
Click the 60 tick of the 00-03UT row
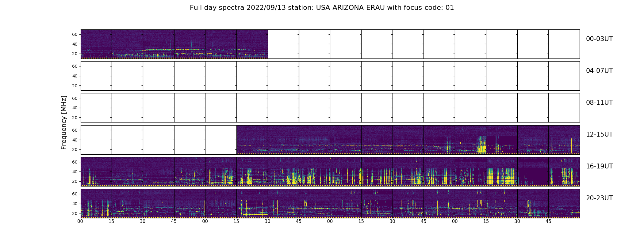coord(75,35)
